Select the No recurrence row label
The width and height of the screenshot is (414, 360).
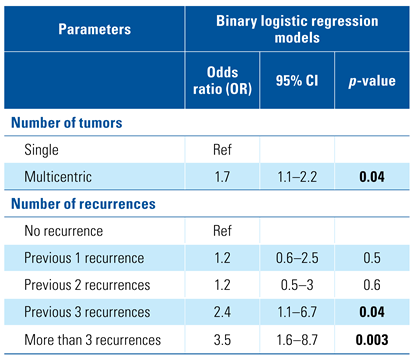point(64,231)
